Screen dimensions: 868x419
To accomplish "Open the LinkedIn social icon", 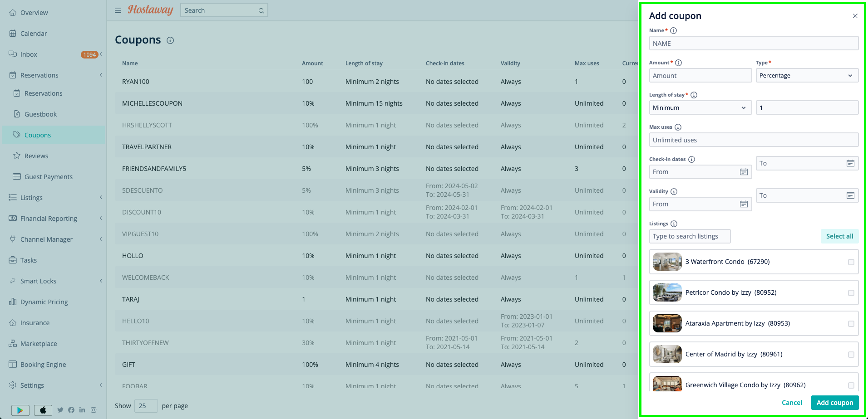I will [82, 410].
